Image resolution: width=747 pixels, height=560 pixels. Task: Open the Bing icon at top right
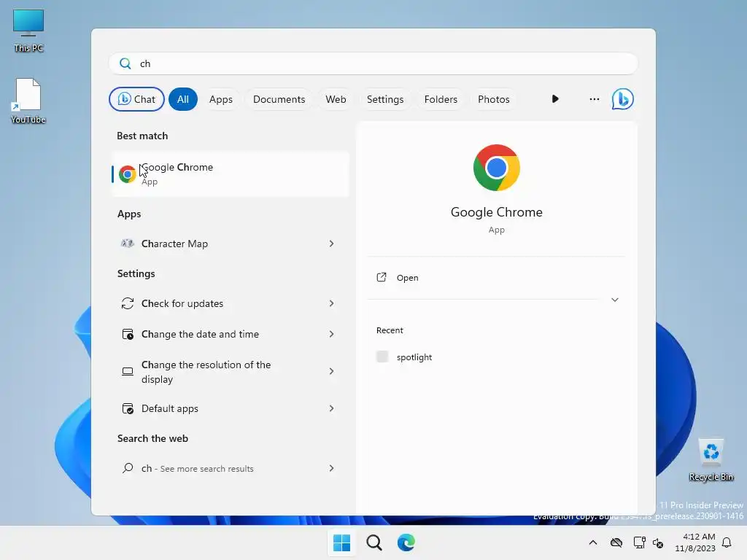click(x=623, y=99)
